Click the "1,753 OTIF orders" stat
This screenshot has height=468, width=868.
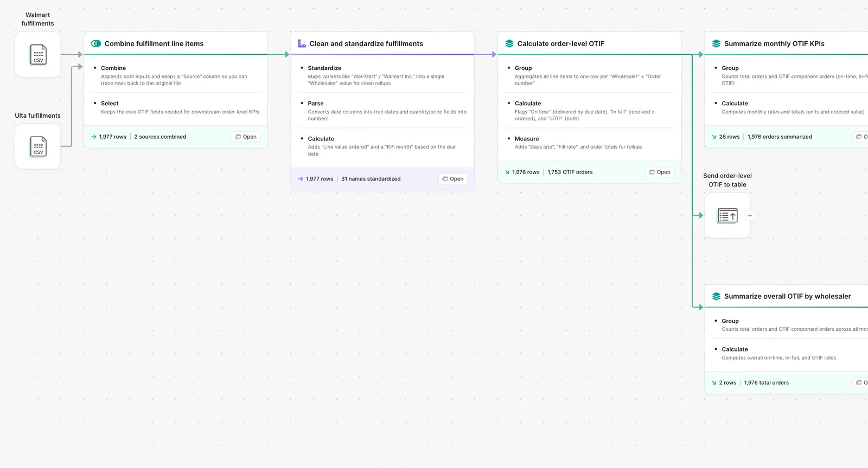point(570,172)
